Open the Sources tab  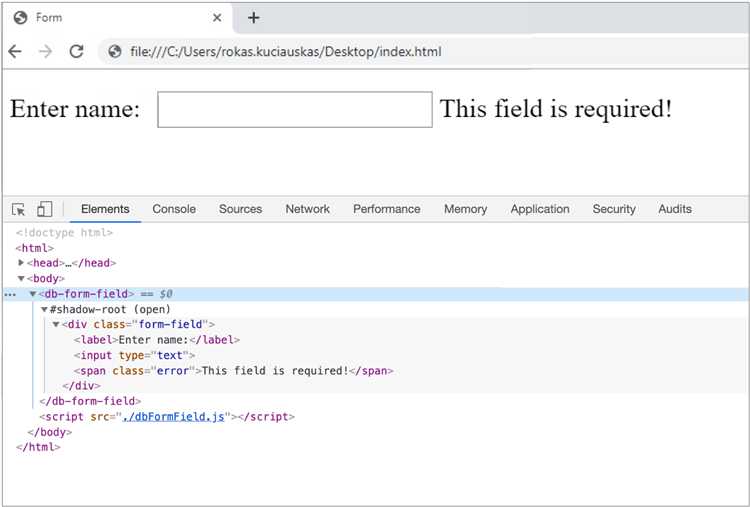241,209
